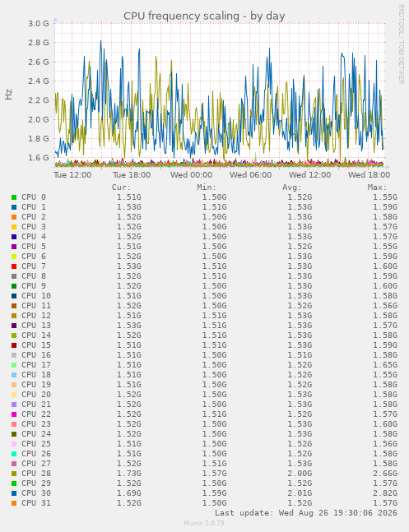Select the magenta swatch beside CPU 22
Screen dimensions: 409x532
[14, 414]
